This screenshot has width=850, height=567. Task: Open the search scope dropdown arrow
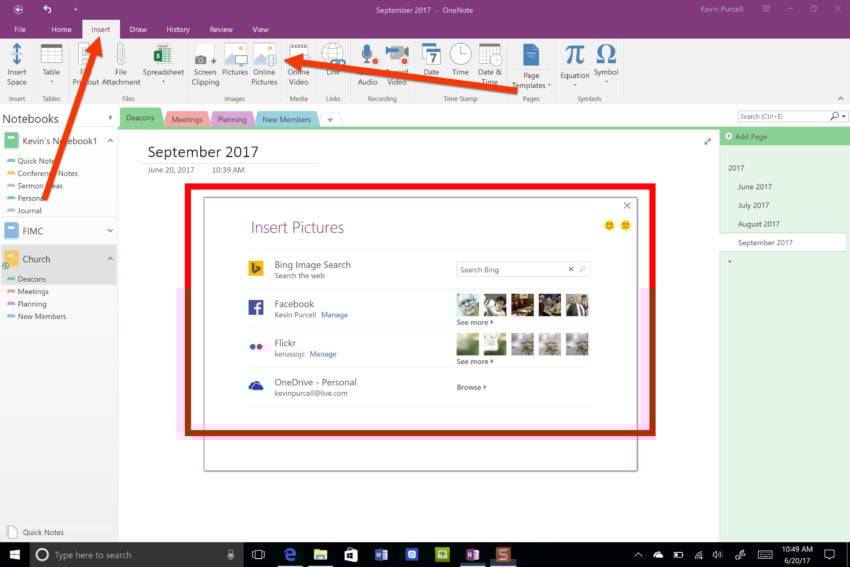click(844, 116)
